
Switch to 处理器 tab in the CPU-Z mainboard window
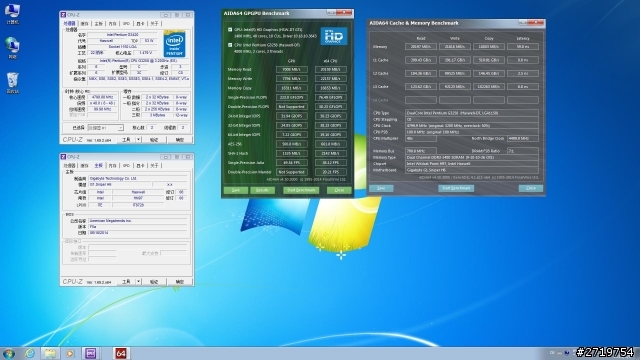tap(69, 166)
